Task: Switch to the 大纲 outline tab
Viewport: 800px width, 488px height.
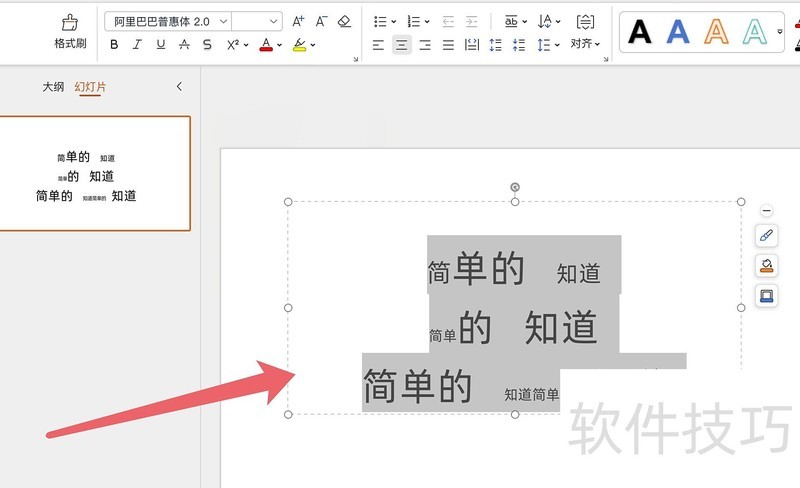Action: [x=53, y=87]
